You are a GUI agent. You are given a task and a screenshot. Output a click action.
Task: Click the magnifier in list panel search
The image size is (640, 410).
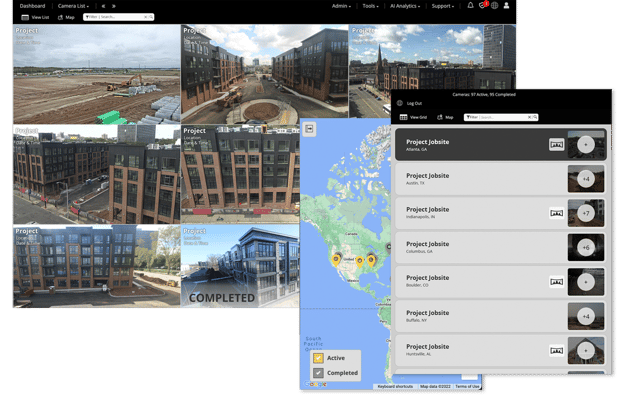[535, 117]
